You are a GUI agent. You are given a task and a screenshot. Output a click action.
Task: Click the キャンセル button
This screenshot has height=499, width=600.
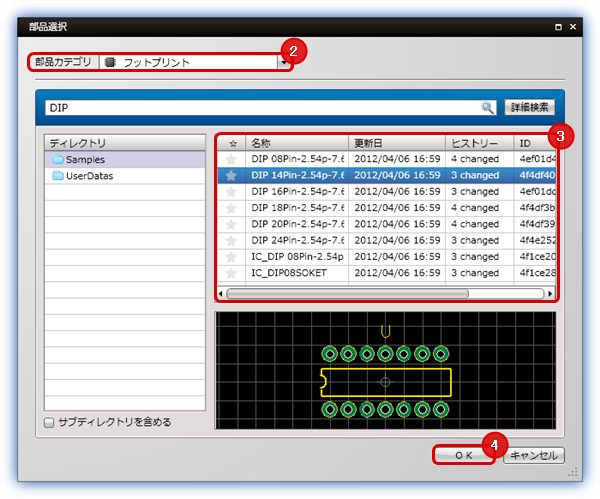[534, 455]
